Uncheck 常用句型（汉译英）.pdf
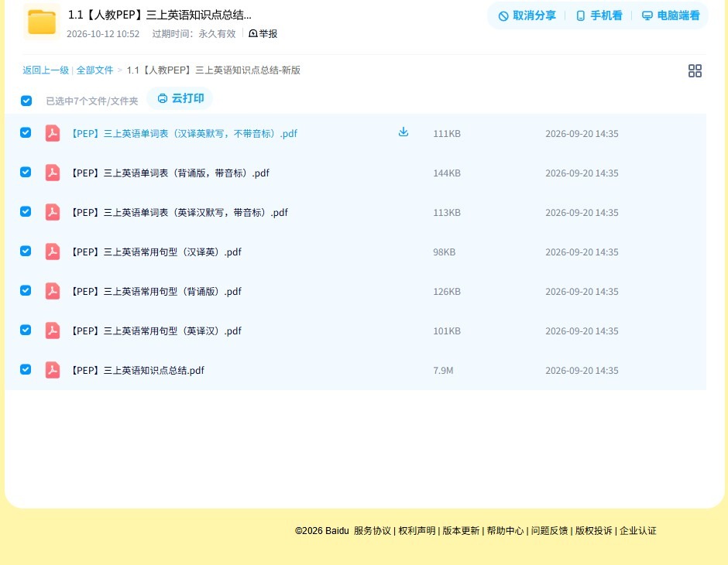Viewport: 728px width, 565px height. click(26, 251)
